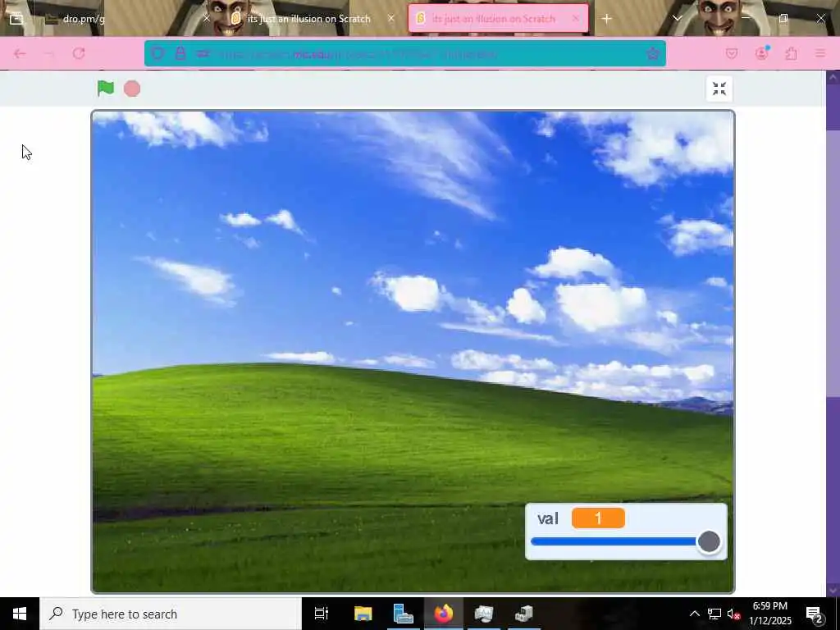Open the Firefox View button
Image resolution: width=840 pixels, height=630 pixels.
coord(16,19)
